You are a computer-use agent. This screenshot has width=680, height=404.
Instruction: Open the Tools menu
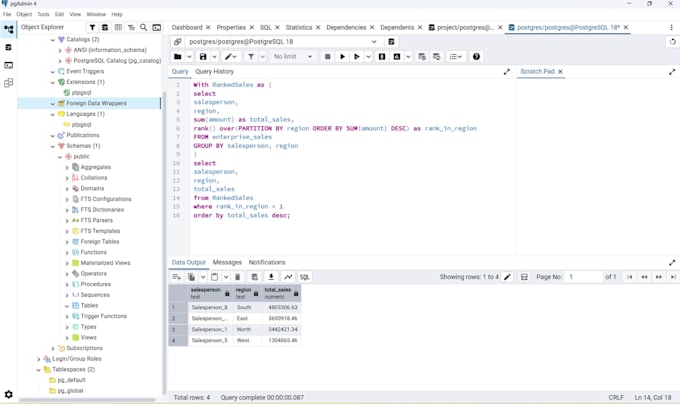click(43, 14)
